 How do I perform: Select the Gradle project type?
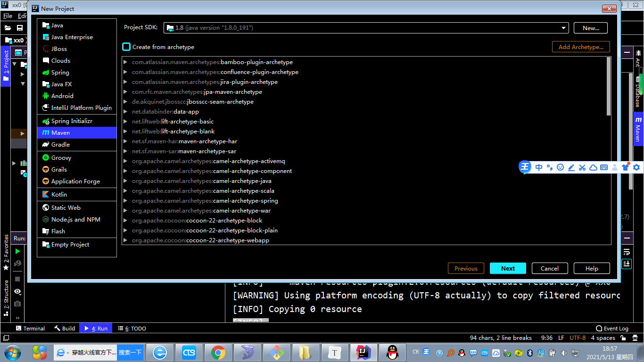tap(76, 145)
